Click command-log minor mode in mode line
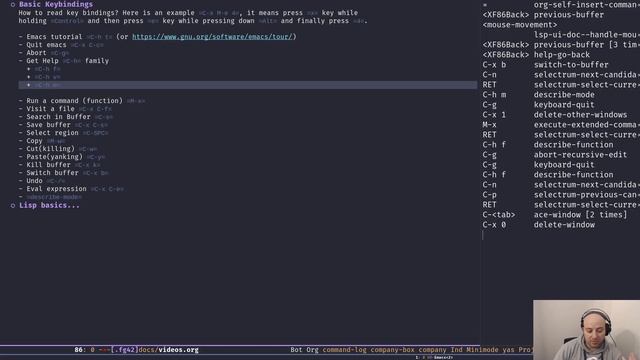 [x=344, y=350]
